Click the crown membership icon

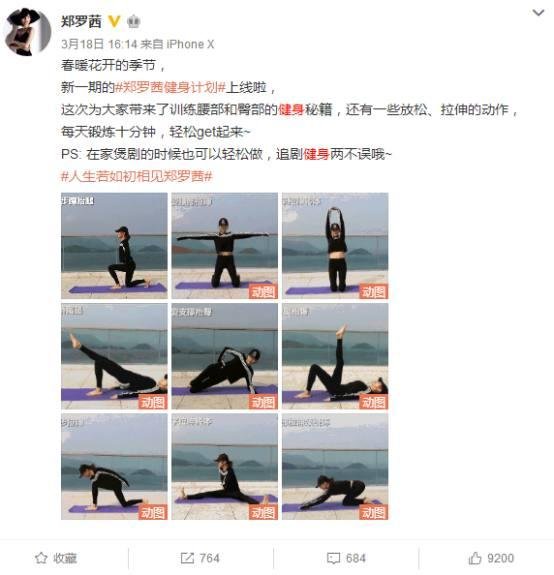[x=133, y=22]
